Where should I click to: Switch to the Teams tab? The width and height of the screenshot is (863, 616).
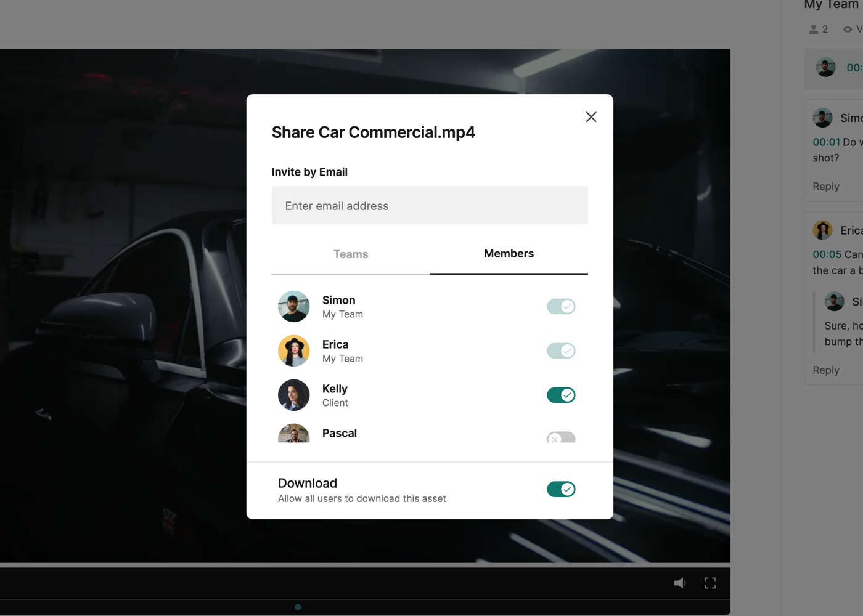[350, 254]
